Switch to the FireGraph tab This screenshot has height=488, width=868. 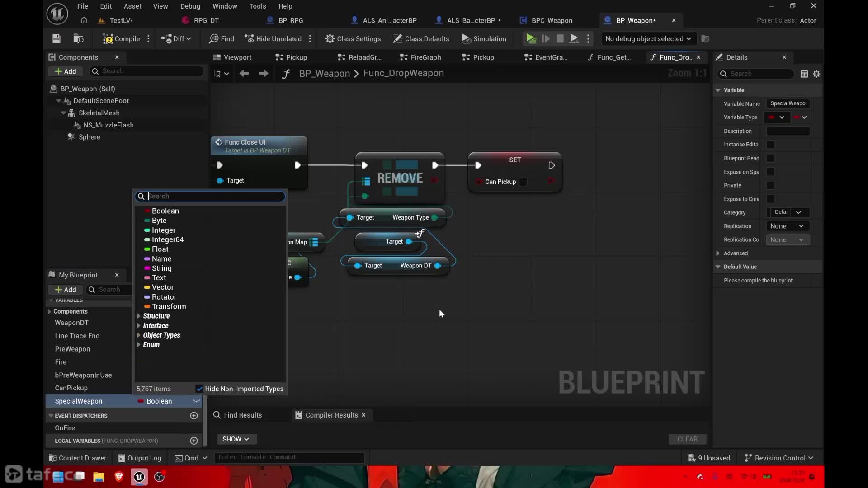(x=420, y=57)
